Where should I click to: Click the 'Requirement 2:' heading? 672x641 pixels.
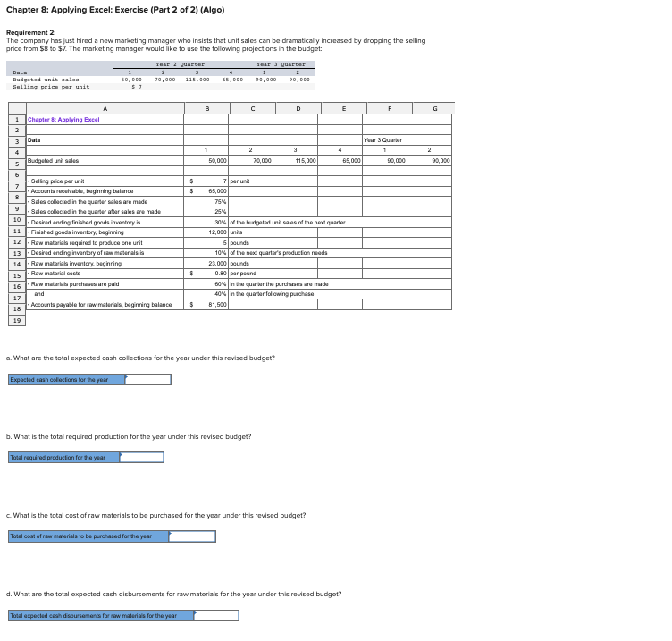(x=31, y=32)
